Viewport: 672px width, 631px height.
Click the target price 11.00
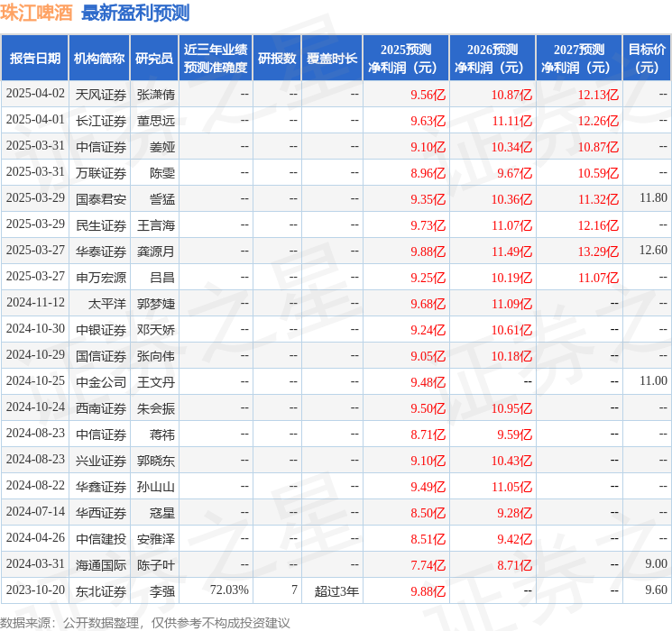(x=654, y=380)
